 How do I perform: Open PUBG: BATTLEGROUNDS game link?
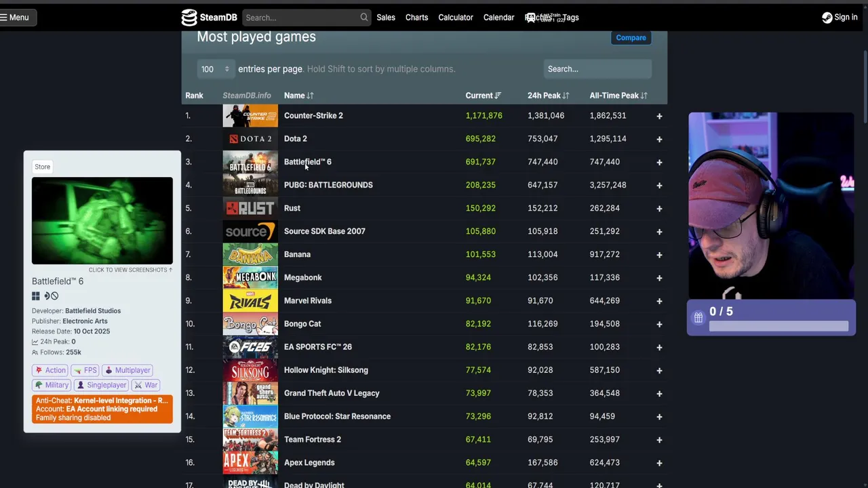(328, 185)
